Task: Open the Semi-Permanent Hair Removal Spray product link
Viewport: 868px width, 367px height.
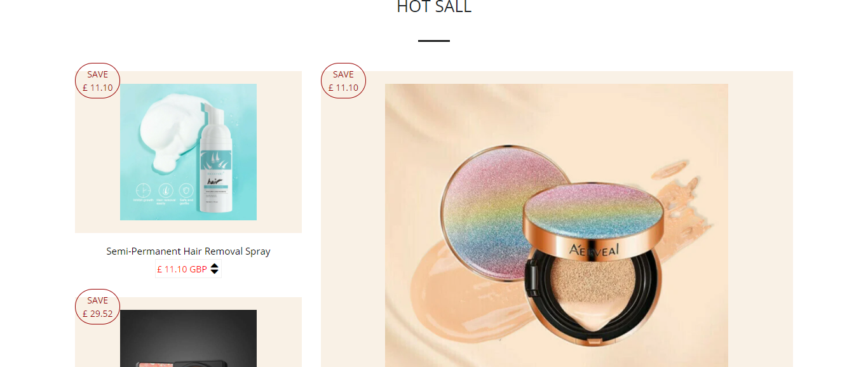Action: point(188,251)
